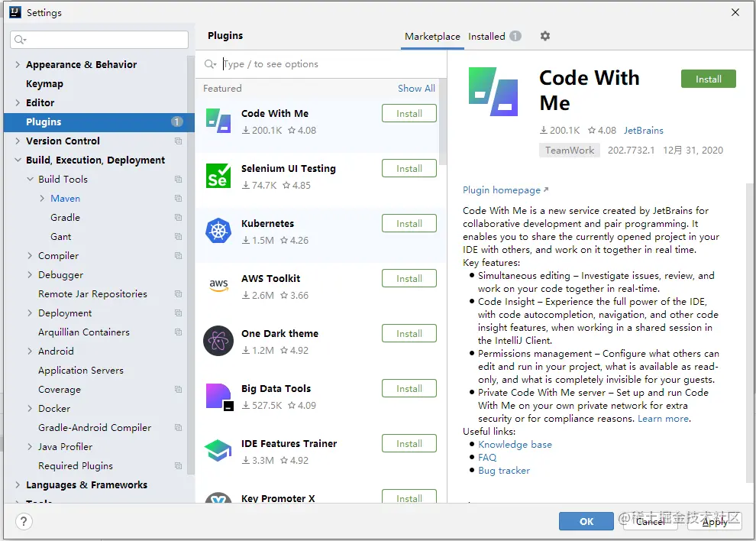Open the Knowledge base link
Image resolution: width=756 pixels, height=541 pixels.
tap(515, 445)
